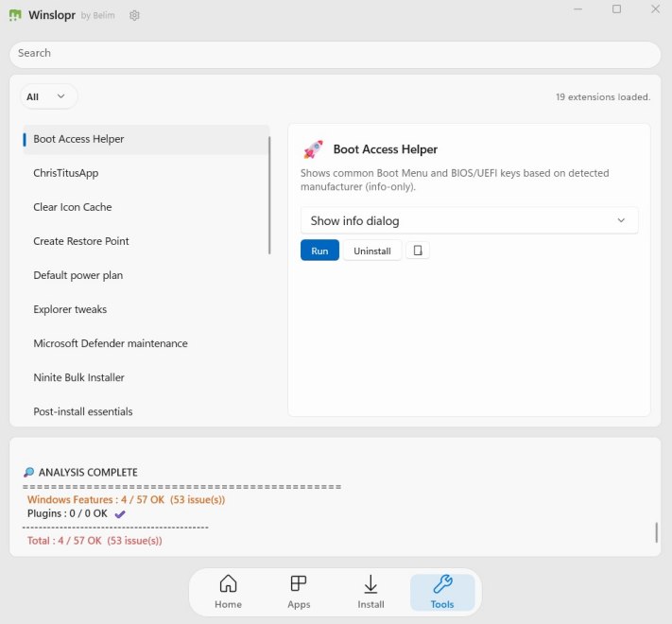Click the rocket icon for Boot Access Helper
This screenshot has height=624, width=672.
pos(313,149)
